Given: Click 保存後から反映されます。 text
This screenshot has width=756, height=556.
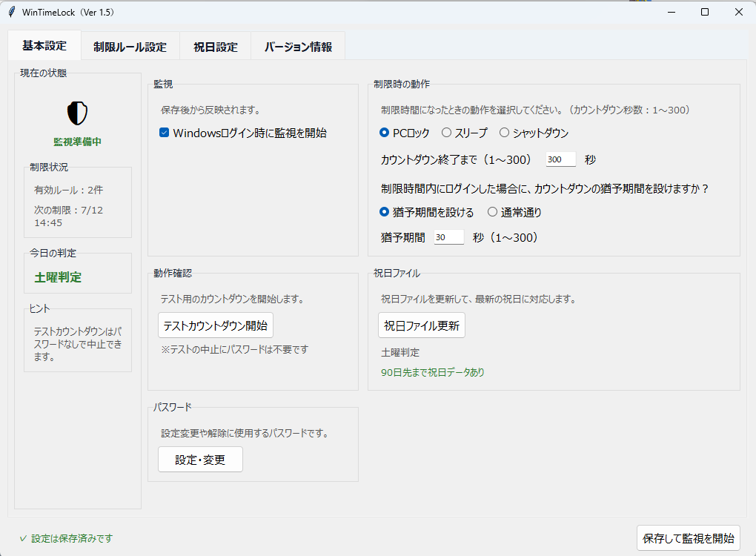Looking at the screenshot, I should tap(210, 110).
